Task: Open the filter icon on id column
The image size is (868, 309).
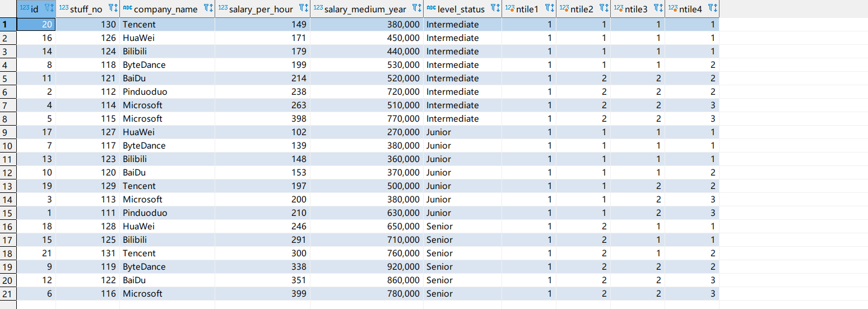Action: coord(47,8)
